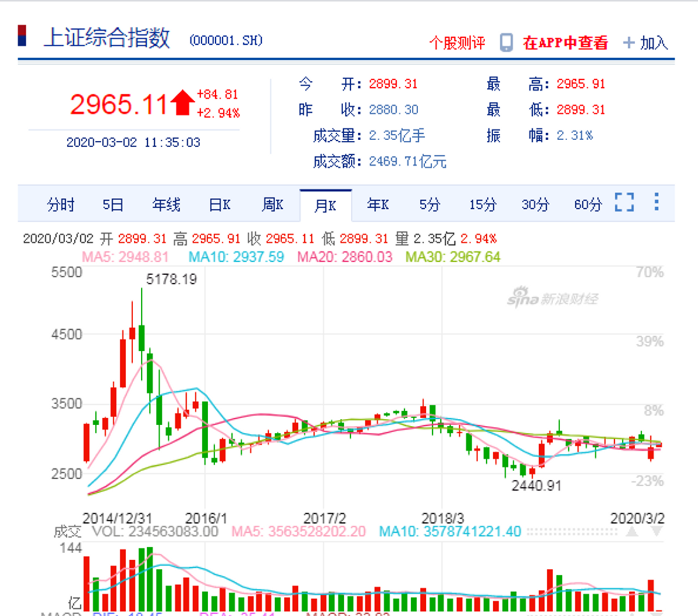This screenshot has height=616, width=698.
Task: Switch to the 年K tab
Action: [x=378, y=205]
